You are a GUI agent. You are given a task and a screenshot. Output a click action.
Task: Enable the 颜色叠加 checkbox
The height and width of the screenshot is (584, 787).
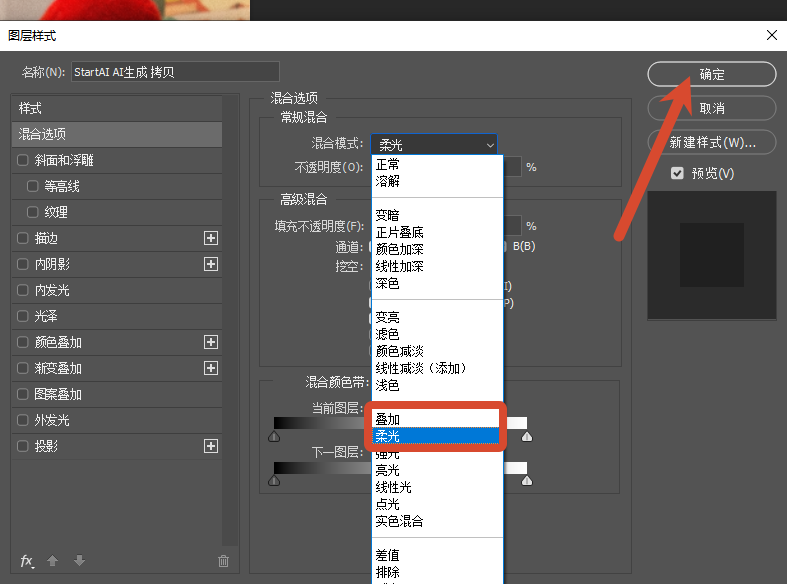point(23,342)
